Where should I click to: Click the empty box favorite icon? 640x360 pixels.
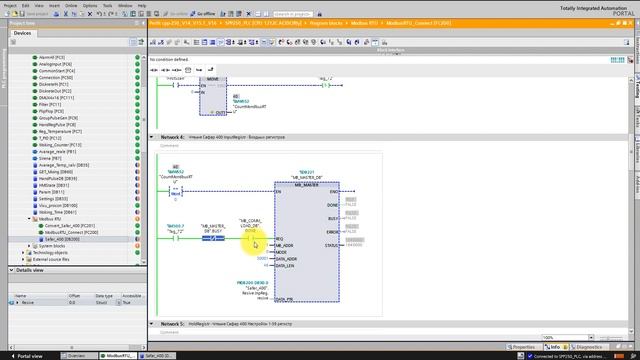[x=188, y=70]
